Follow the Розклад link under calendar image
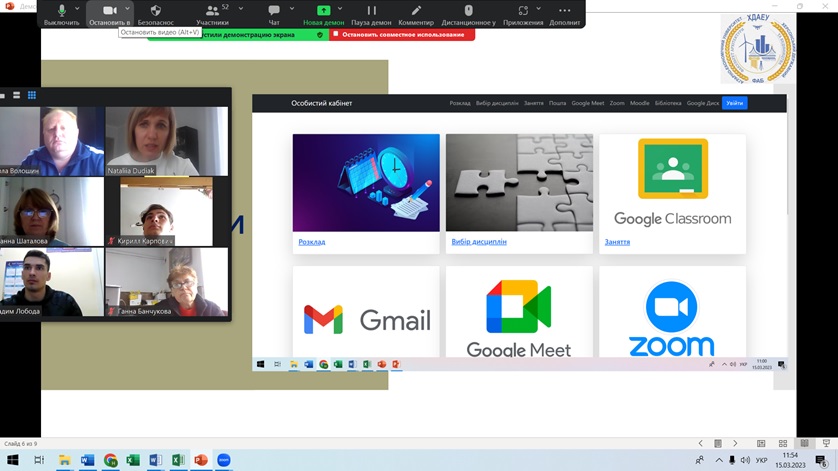The image size is (838, 471). (x=312, y=242)
